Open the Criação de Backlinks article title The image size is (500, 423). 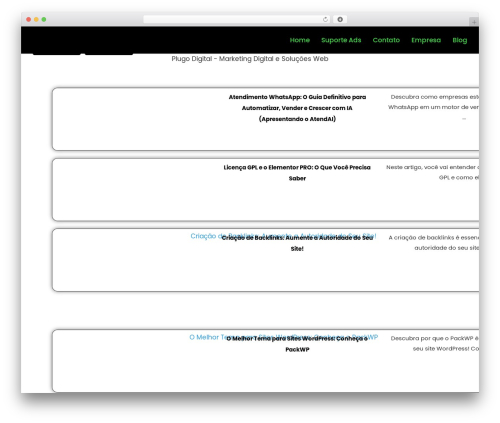point(297,243)
